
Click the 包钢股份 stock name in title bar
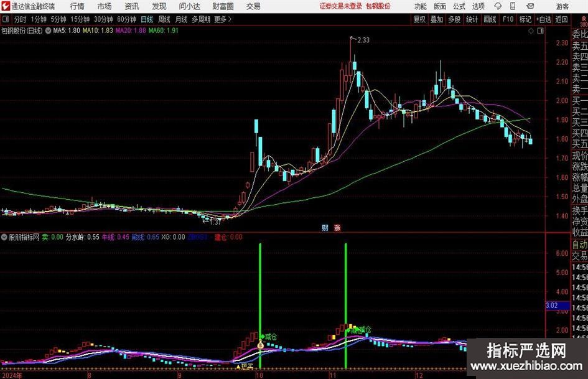pyautogui.click(x=378, y=6)
